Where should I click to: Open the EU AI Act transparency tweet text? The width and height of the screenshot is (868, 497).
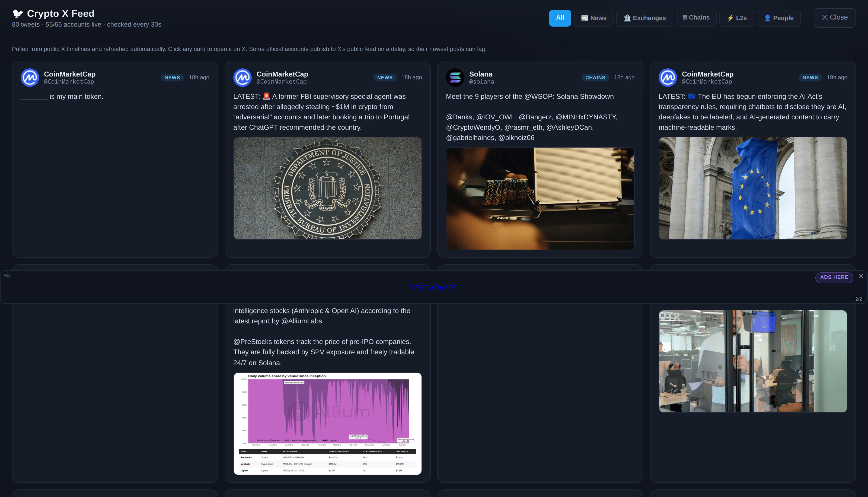[752, 112]
